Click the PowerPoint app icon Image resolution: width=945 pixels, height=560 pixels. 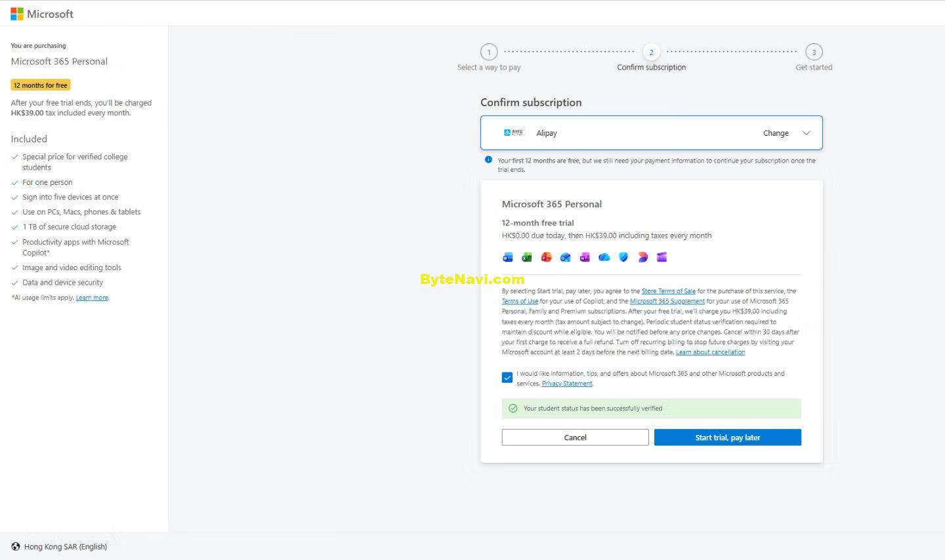pyautogui.click(x=546, y=257)
